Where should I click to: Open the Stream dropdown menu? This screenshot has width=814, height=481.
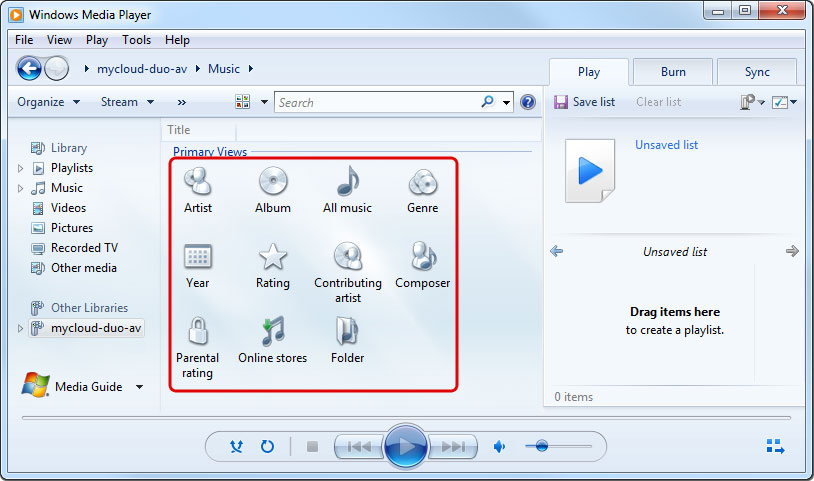pyautogui.click(x=127, y=102)
